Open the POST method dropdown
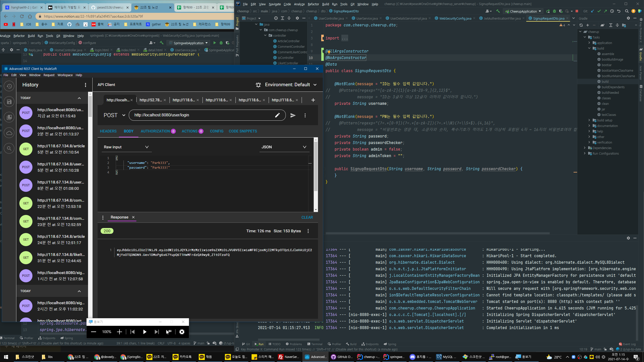Screen dimensions: 644x362 (114, 115)
